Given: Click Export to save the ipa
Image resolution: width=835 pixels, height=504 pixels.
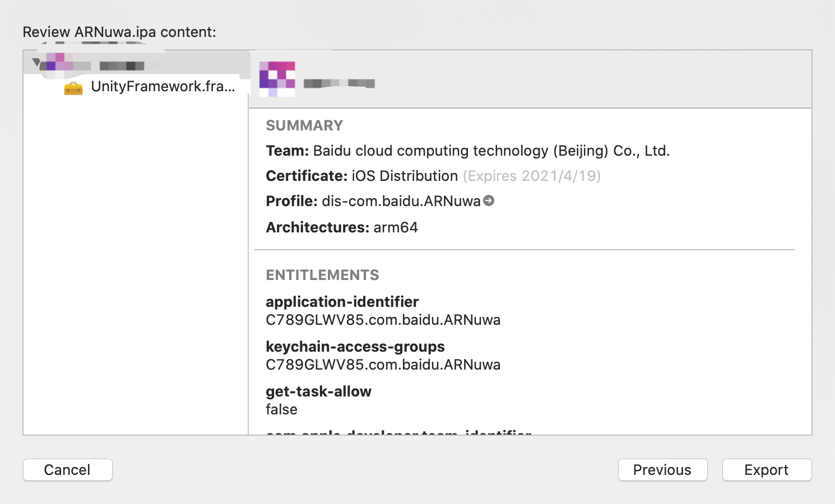Looking at the screenshot, I should [x=767, y=470].
